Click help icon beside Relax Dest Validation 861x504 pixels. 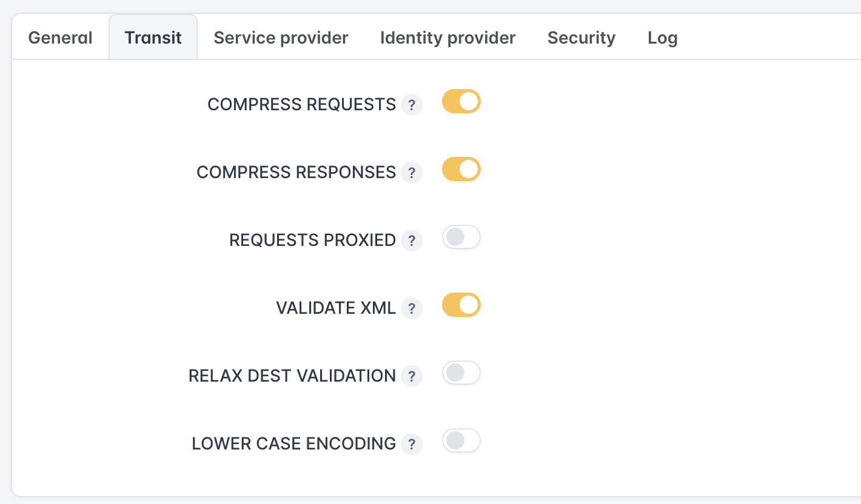point(412,376)
